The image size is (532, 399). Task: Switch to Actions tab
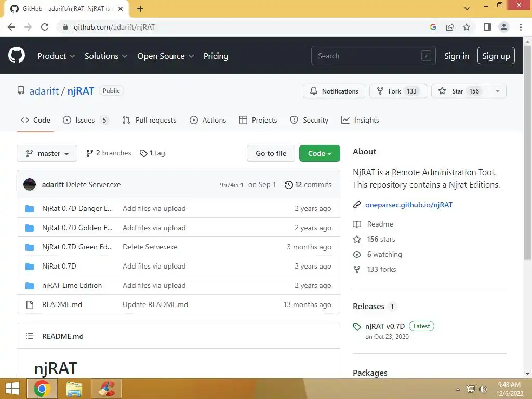[208, 120]
